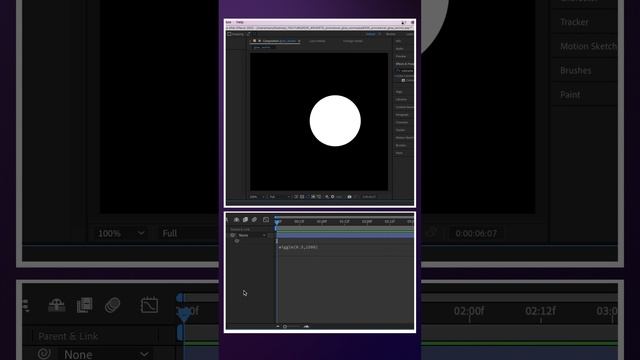Click the large Paint panel label in the backdrop
The height and width of the screenshot is (360, 640).
pyautogui.click(x=570, y=95)
